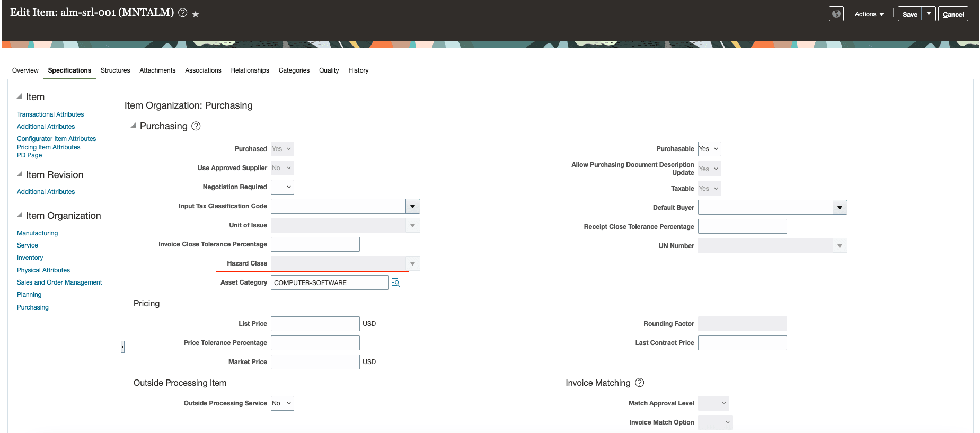Click Receipt Close Tolerance Percentage field

pos(743,226)
